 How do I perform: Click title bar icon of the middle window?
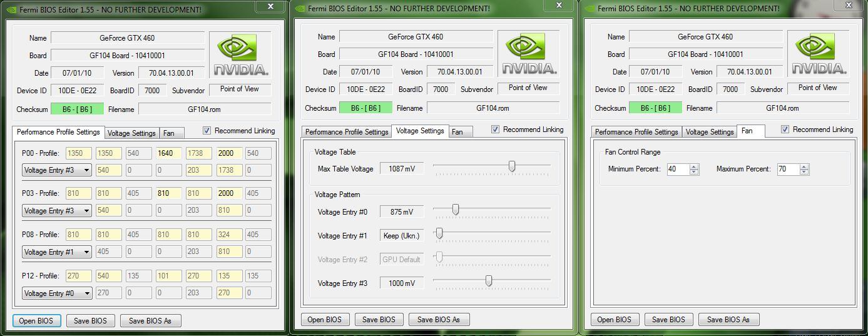click(300, 9)
